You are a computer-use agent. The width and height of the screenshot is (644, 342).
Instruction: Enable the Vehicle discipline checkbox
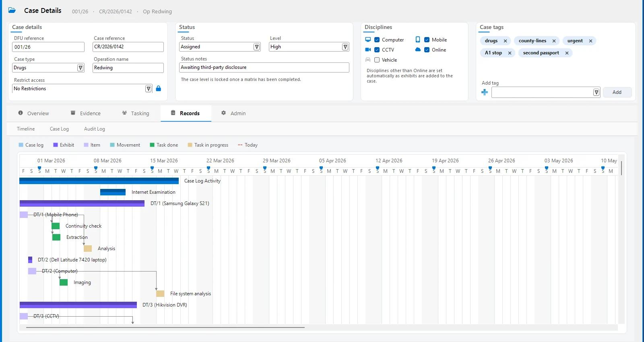pyautogui.click(x=377, y=60)
